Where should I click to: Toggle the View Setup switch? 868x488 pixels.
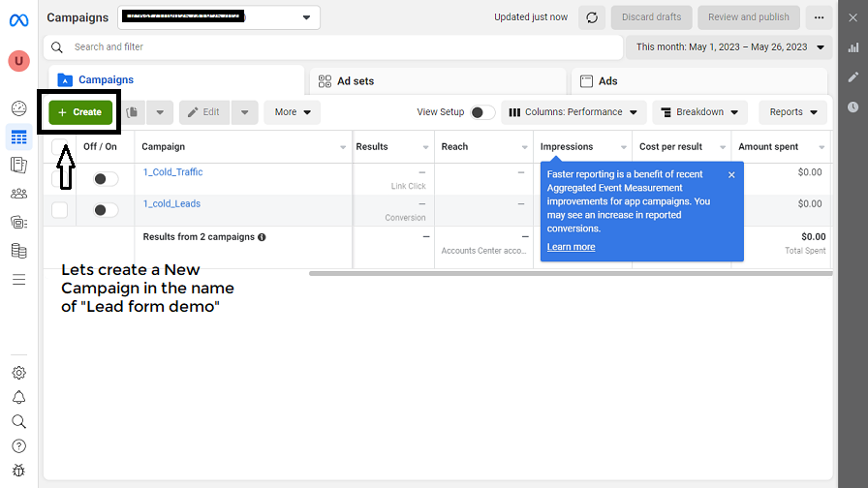point(481,112)
